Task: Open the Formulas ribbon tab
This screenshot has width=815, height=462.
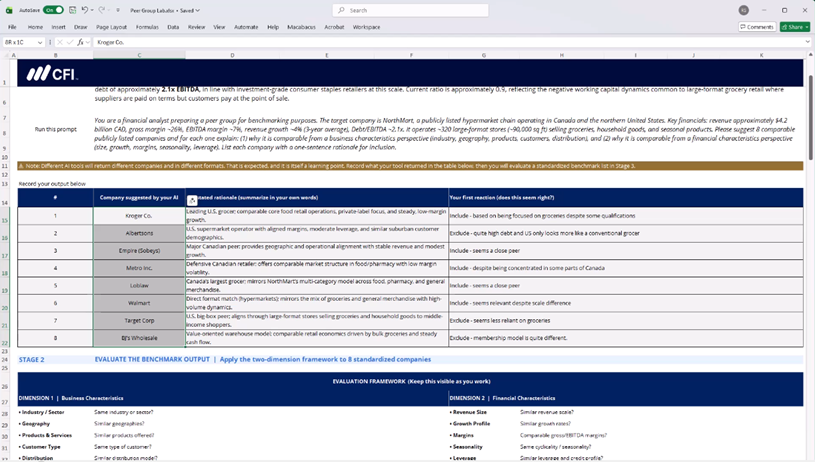Action: pyautogui.click(x=147, y=27)
